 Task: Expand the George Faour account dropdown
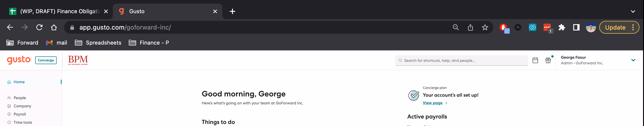pos(633,60)
